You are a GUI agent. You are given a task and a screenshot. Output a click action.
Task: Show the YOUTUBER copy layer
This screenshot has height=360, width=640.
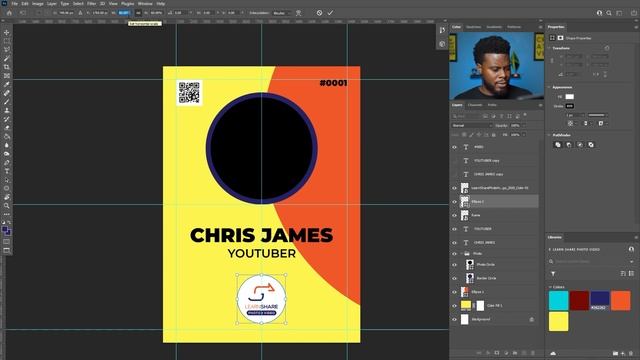454,161
